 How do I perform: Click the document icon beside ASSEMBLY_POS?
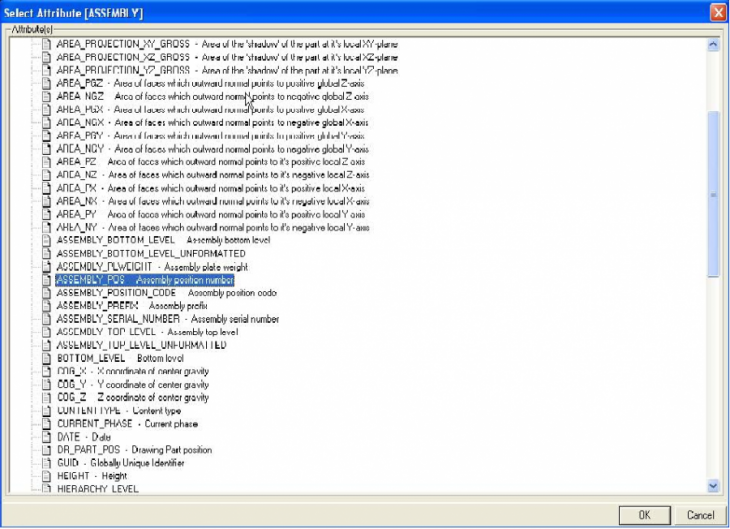[46, 280]
